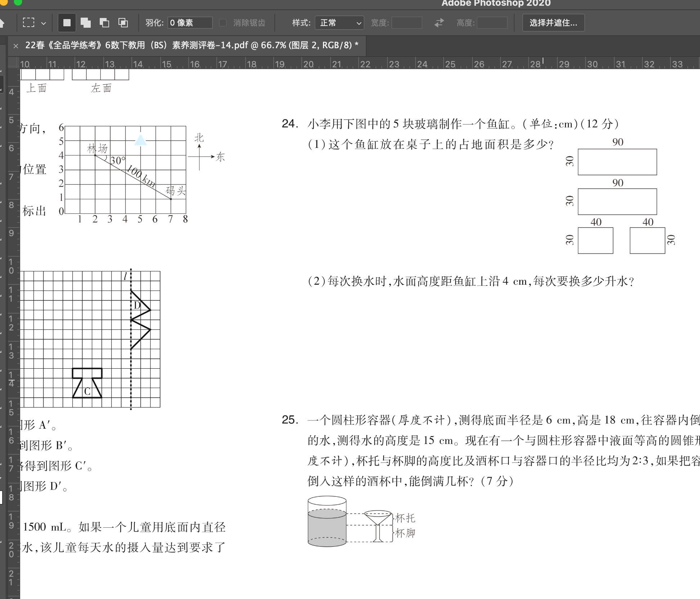Click the home arrow icon in options bar
The height and width of the screenshot is (599, 700).
2,23
